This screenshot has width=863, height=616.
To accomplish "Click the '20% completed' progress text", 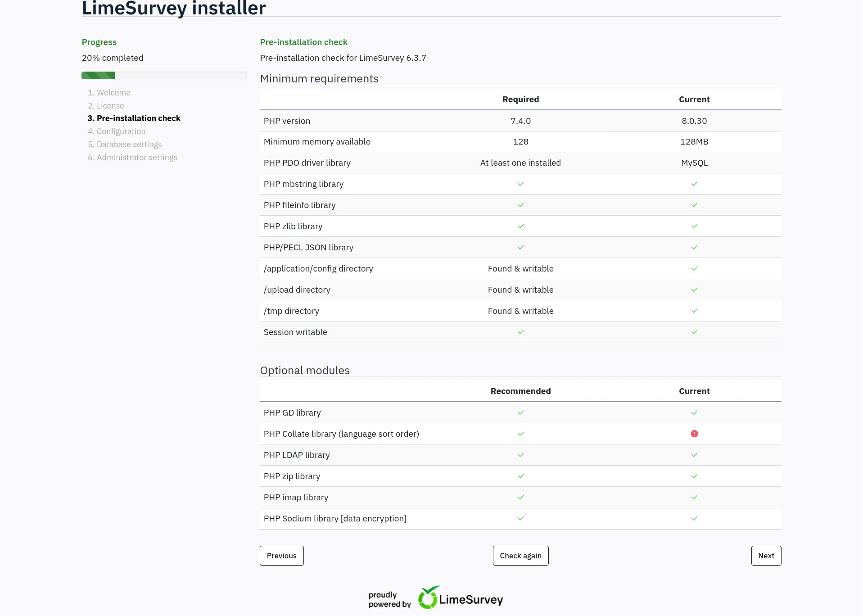I will tap(113, 58).
